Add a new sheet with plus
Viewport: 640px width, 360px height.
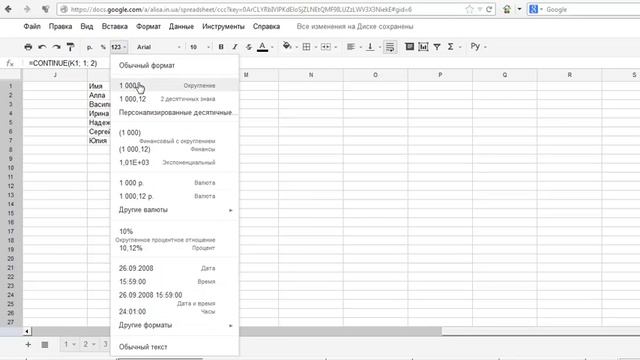click(x=28, y=345)
